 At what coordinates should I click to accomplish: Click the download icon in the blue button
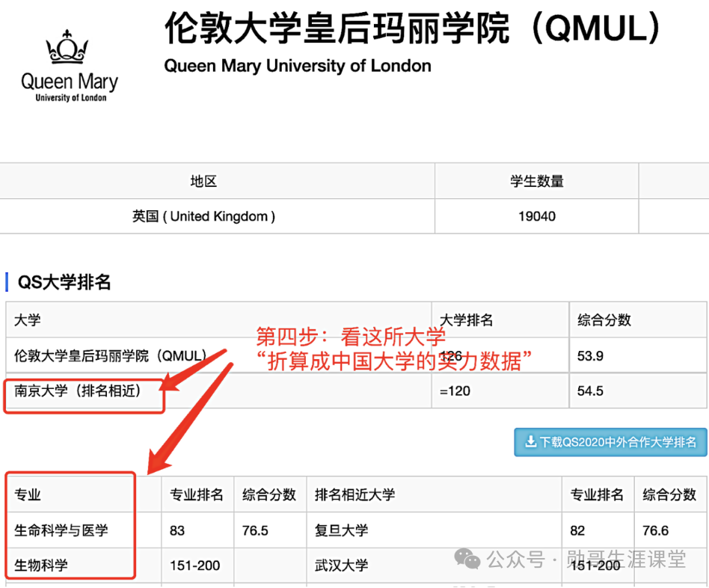[530, 441]
